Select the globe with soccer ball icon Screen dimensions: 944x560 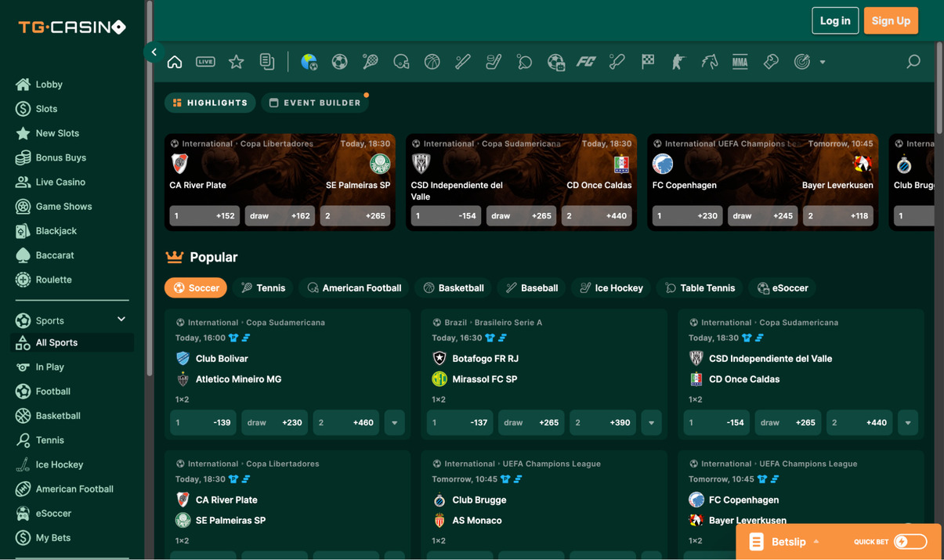[x=309, y=62]
